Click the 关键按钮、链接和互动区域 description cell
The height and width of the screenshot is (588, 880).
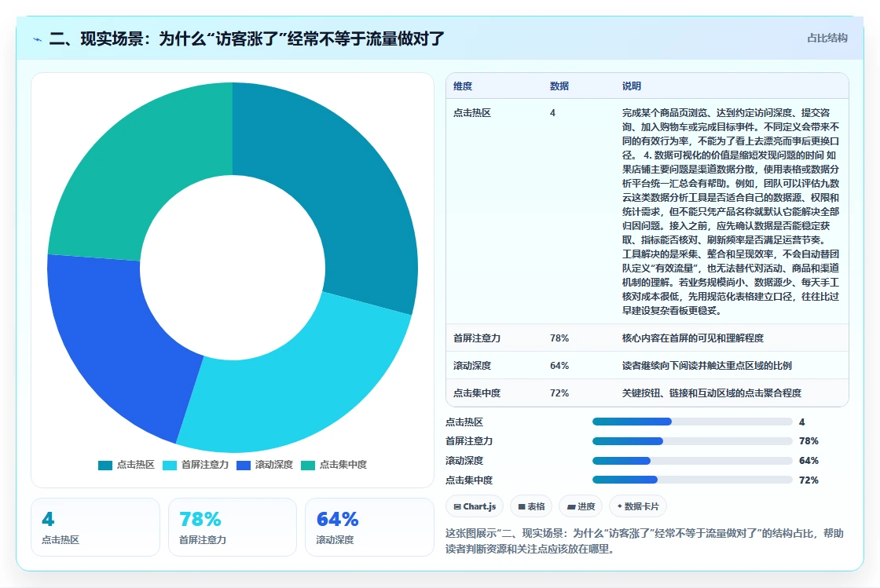[712, 393]
